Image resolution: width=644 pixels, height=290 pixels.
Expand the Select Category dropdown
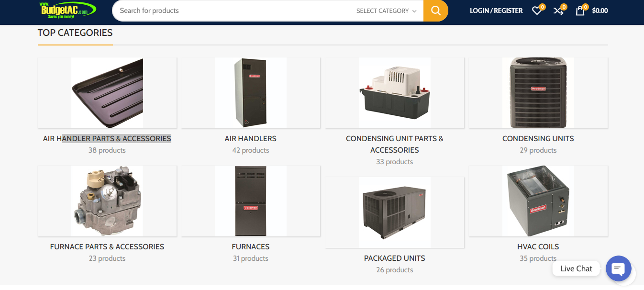click(x=386, y=11)
